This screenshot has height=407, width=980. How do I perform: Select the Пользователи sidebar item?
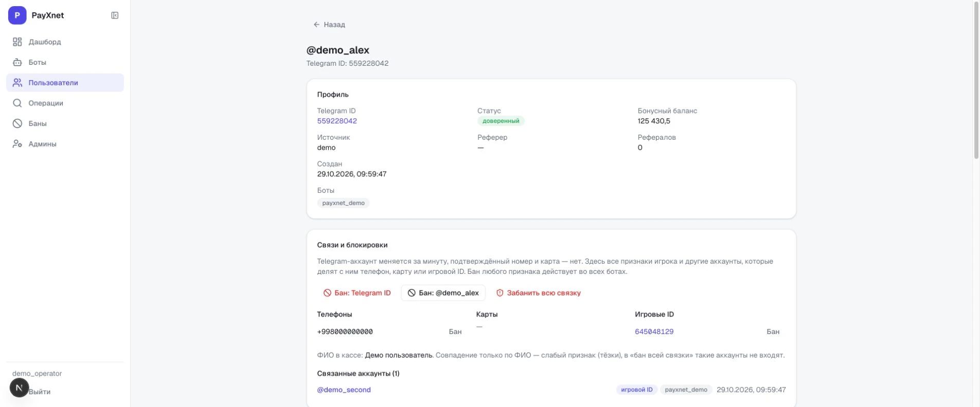point(65,83)
